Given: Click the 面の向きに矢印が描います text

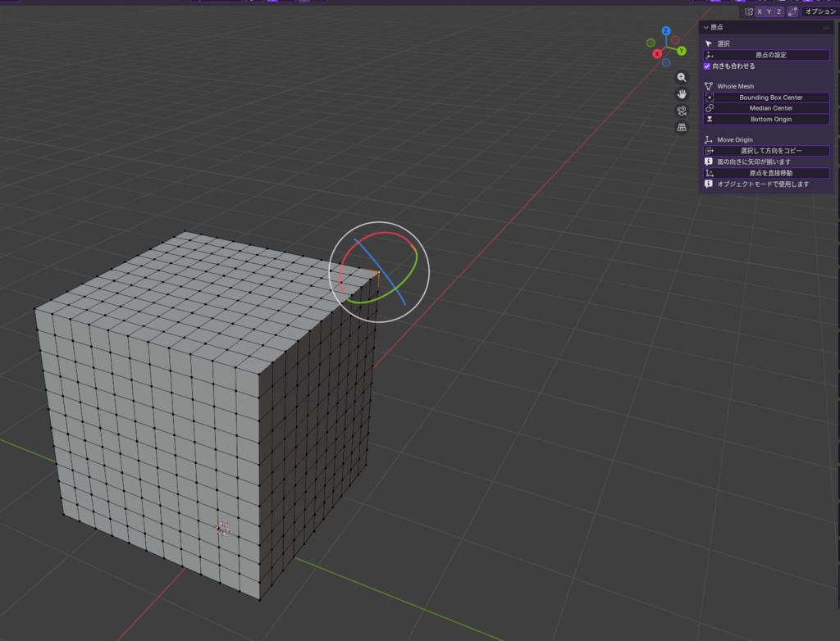Looking at the screenshot, I should (754, 161).
